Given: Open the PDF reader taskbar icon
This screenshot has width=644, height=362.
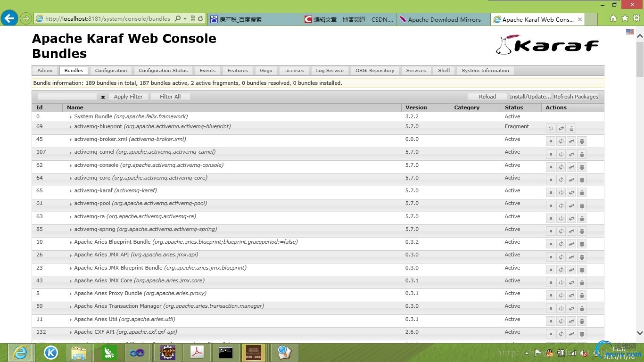Looking at the screenshot, I should tap(197, 352).
